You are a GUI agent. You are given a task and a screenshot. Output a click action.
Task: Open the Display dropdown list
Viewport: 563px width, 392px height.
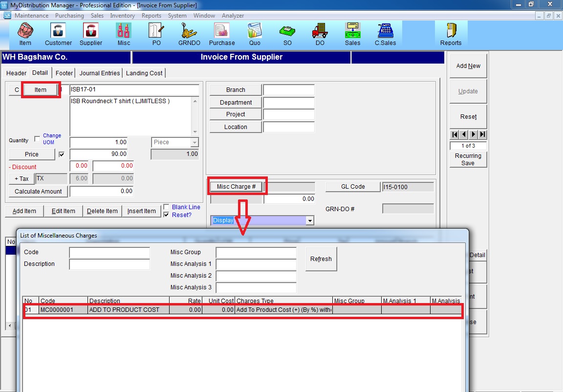pos(309,221)
